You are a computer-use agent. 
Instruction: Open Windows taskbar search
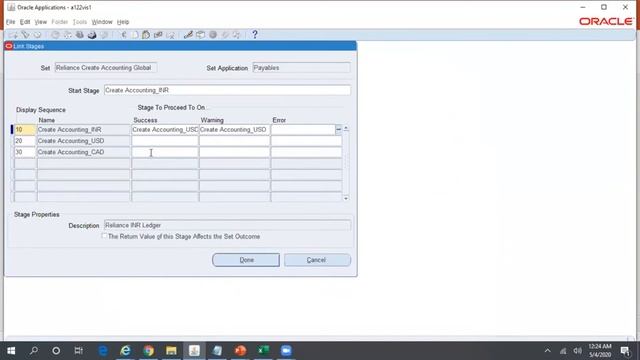coord(34,351)
